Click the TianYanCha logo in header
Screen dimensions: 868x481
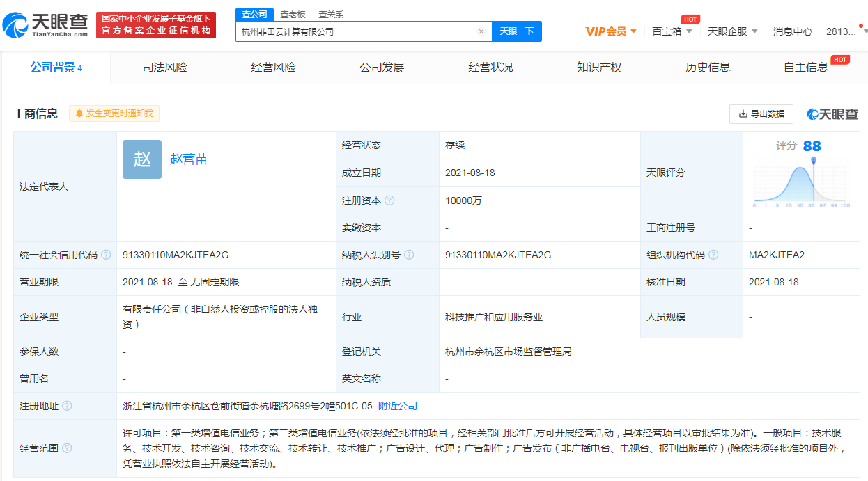[45, 25]
